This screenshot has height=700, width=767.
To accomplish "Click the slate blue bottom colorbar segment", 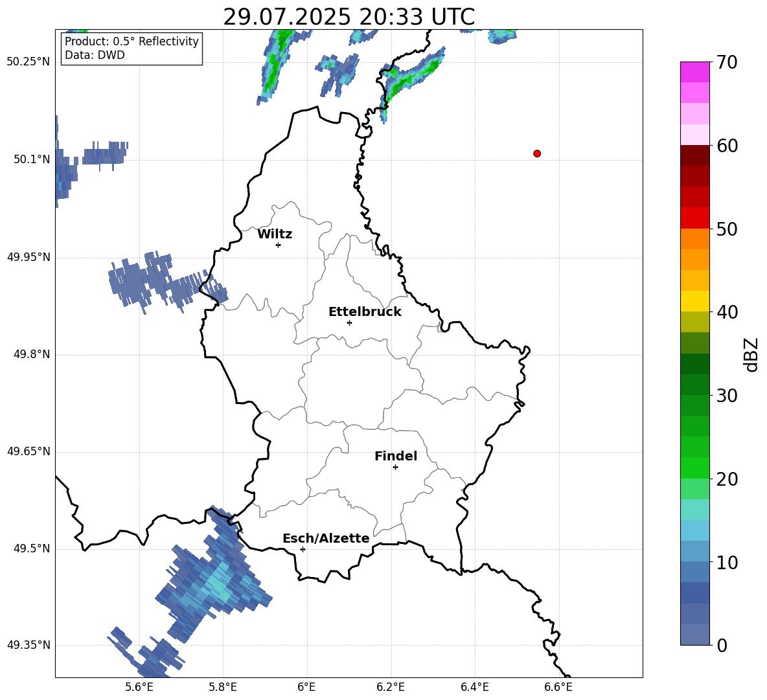I will click(694, 635).
